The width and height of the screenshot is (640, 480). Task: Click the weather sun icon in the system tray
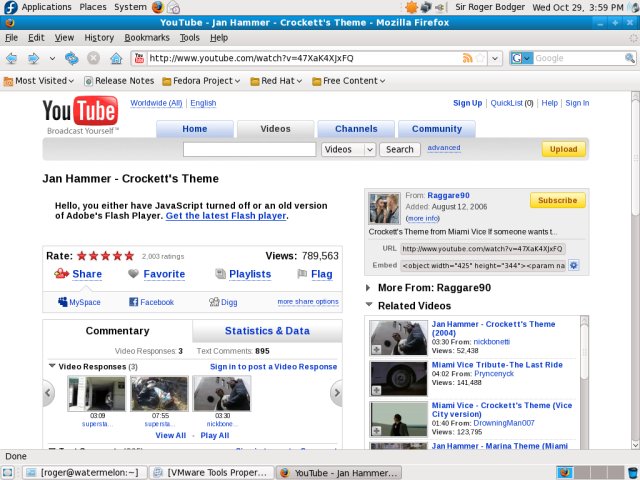tap(411, 7)
